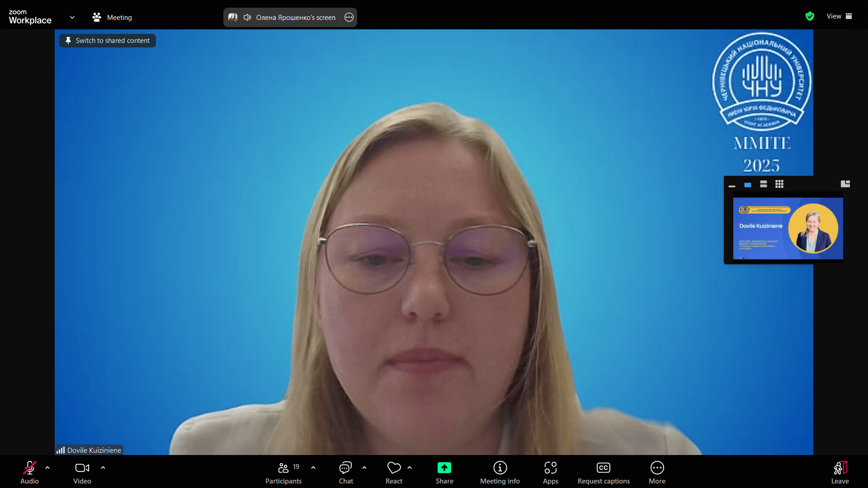Open the More options menu
Screen dimensions: 868x488
tap(657, 472)
